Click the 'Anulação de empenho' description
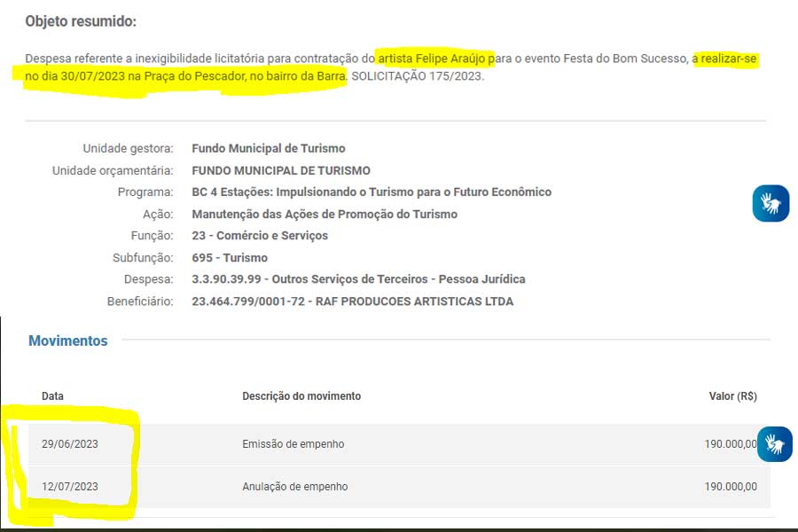This screenshot has width=798, height=532. pos(294,487)
